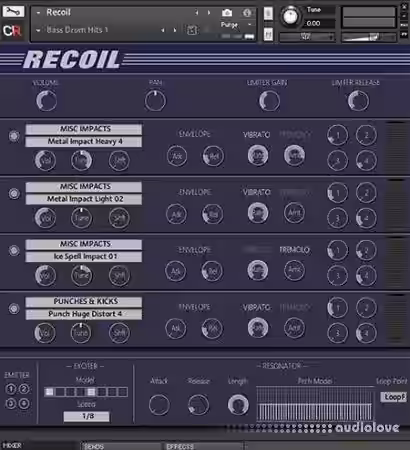Toggle power for Metal Impact Heavy 4 layer
The width and height of the screenshot is (410, 450).
(x=14, y=136)
